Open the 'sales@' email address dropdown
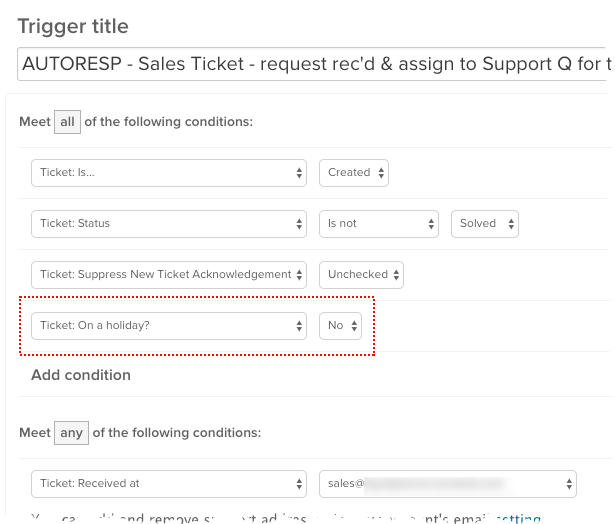Image resolution: width=615 pixels, height=524 pixels. (447, 483)
